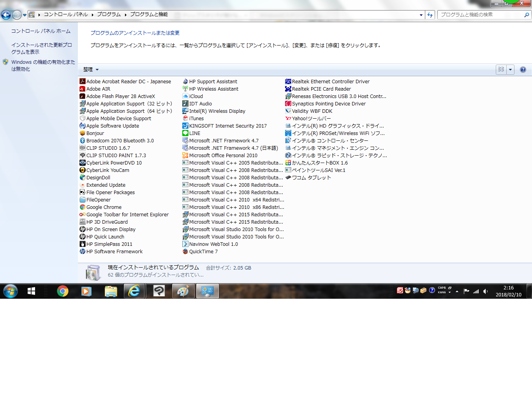
Task: Click the LINE program icon
Action: click(x=185, y=133)
